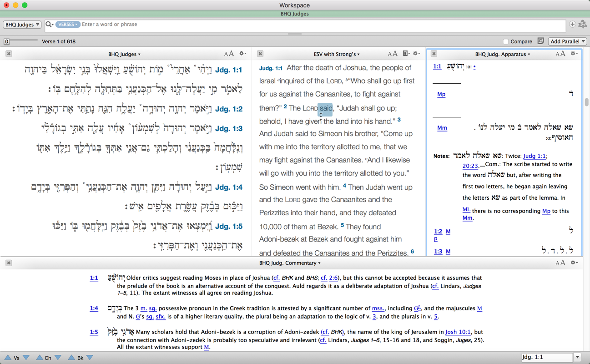Click the search magnifier icon

click(49, 25)
